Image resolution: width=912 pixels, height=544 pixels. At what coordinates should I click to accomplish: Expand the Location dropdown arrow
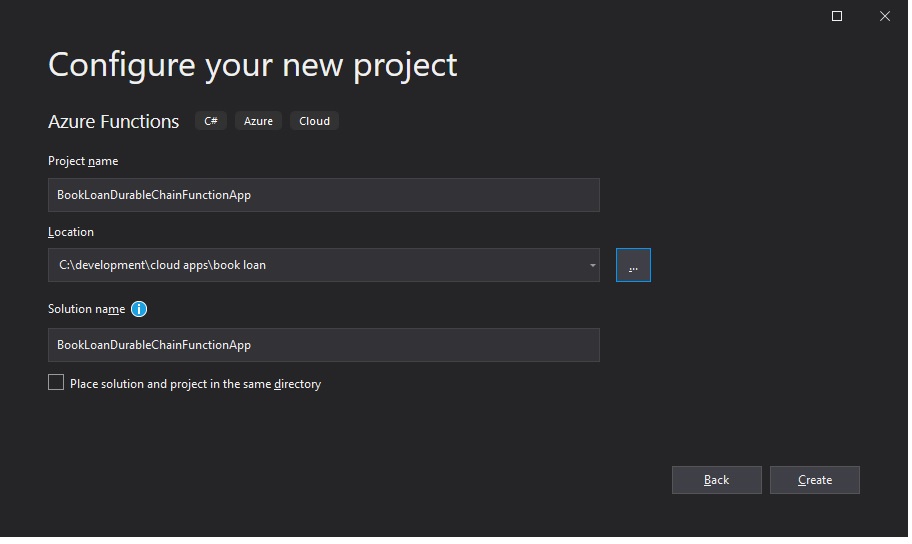[594, 266]
